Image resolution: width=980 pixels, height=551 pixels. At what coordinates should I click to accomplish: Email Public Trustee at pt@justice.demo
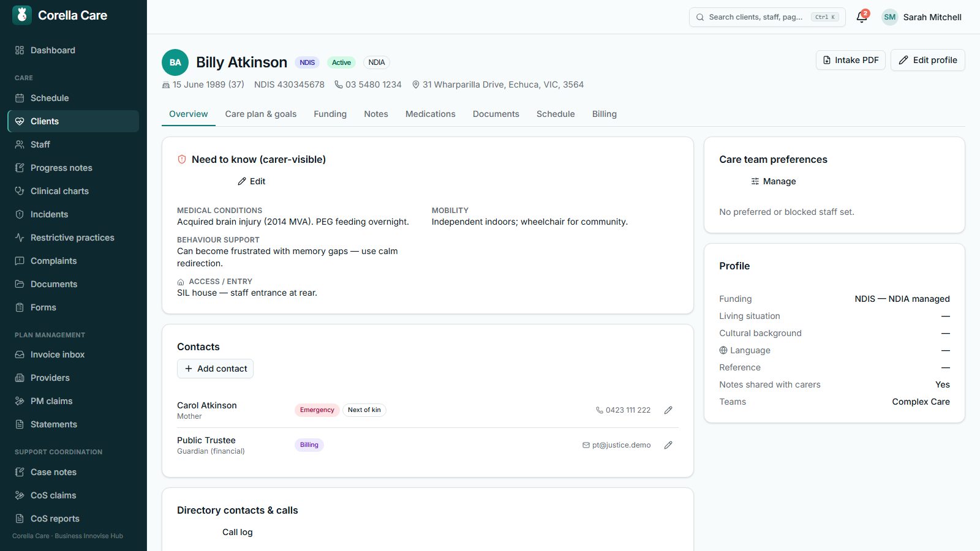(x=617, y=445)
